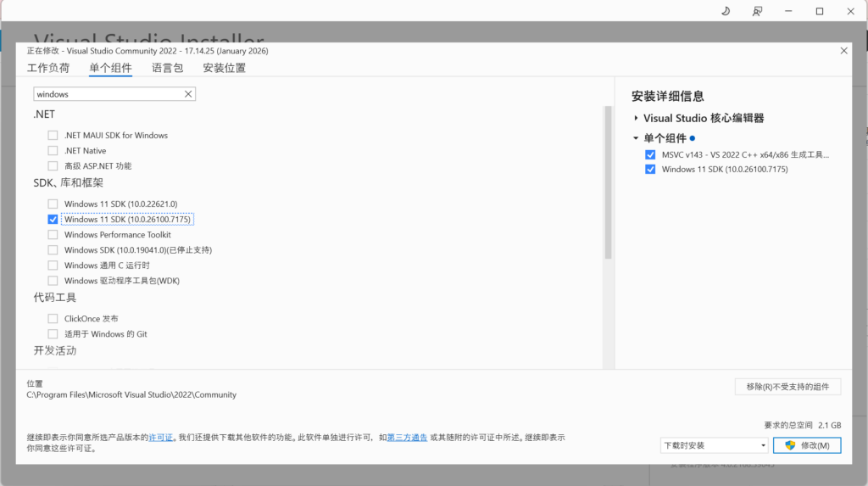The height and width of the screenshot is (486, 868).
Task: Check Windows 11 SDK (10.0.22621.0)
Action: pos(53,204)
